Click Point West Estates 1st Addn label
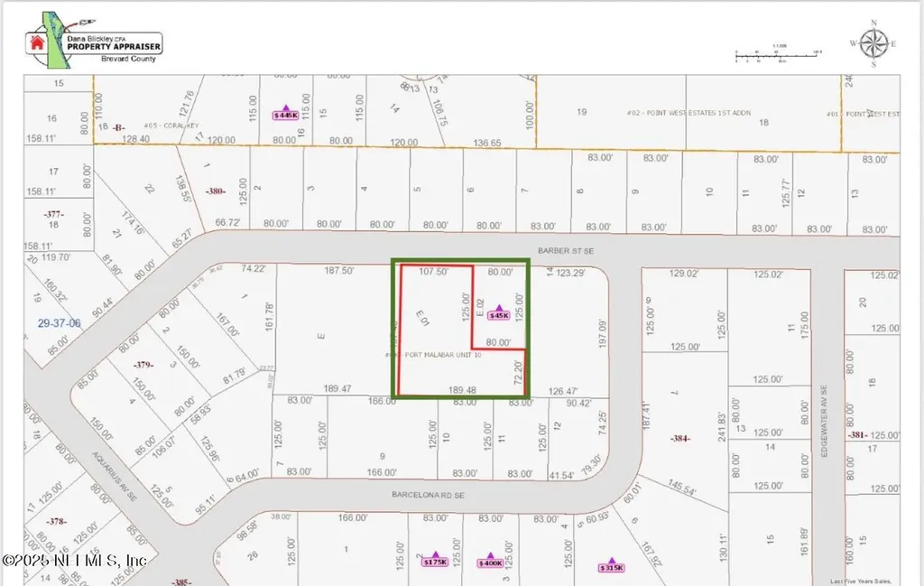This screenshot has height=586, width=924. click(688, 113)
